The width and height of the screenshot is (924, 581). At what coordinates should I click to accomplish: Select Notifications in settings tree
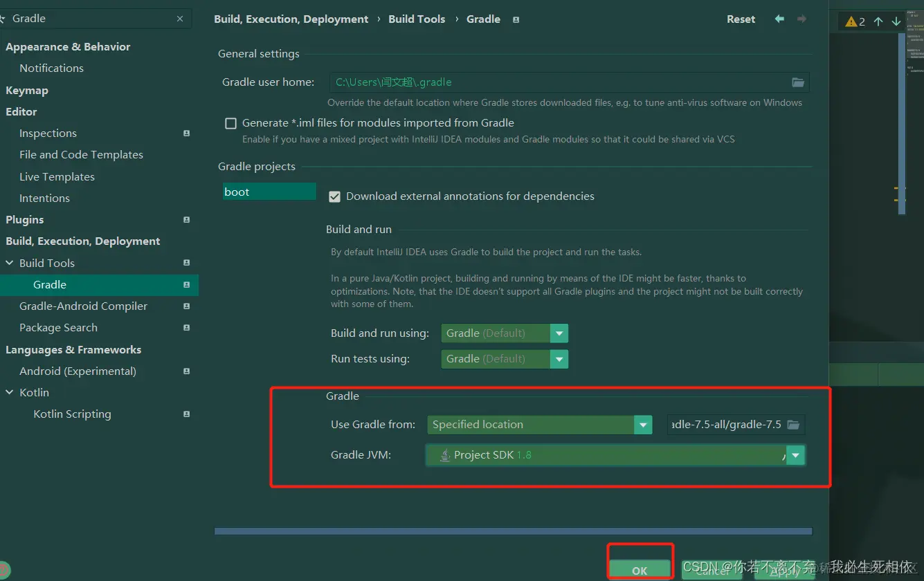(x=51, y=68)
